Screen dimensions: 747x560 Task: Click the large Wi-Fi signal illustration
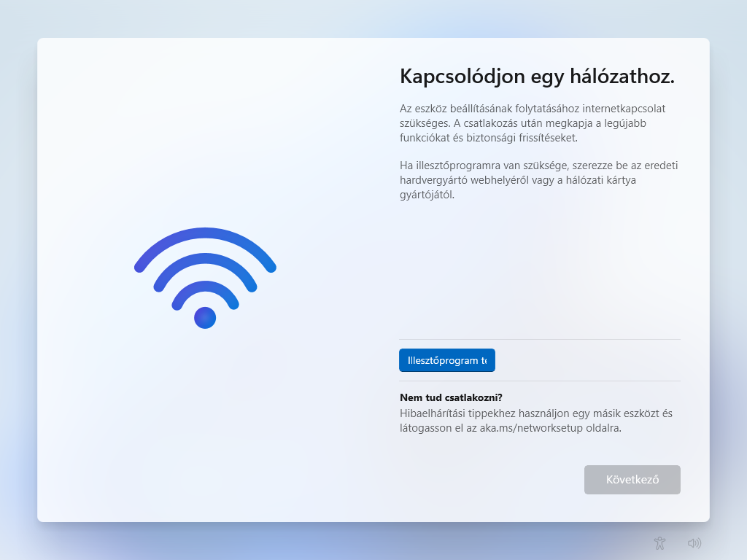[x=205, y=278]
